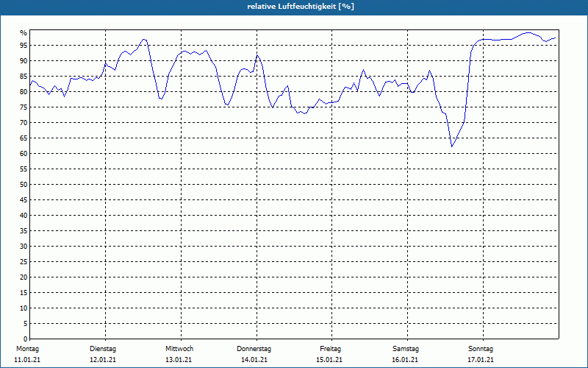Click the 'Sonntag' day label
Image resolution: width=588 pixels, height=368 pixels.
pyautogui.click(x=481, y=349)
